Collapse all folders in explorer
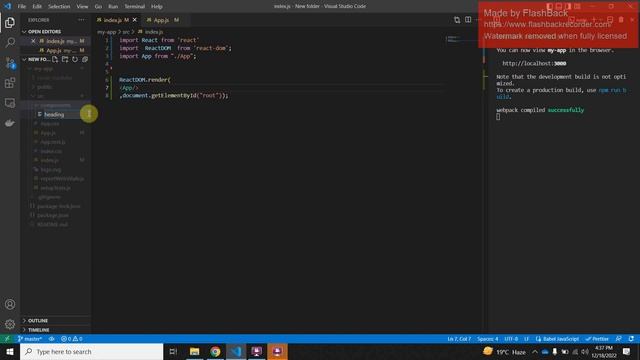The width and height of the screenshot is (640, 360). [x=85, y=60]
